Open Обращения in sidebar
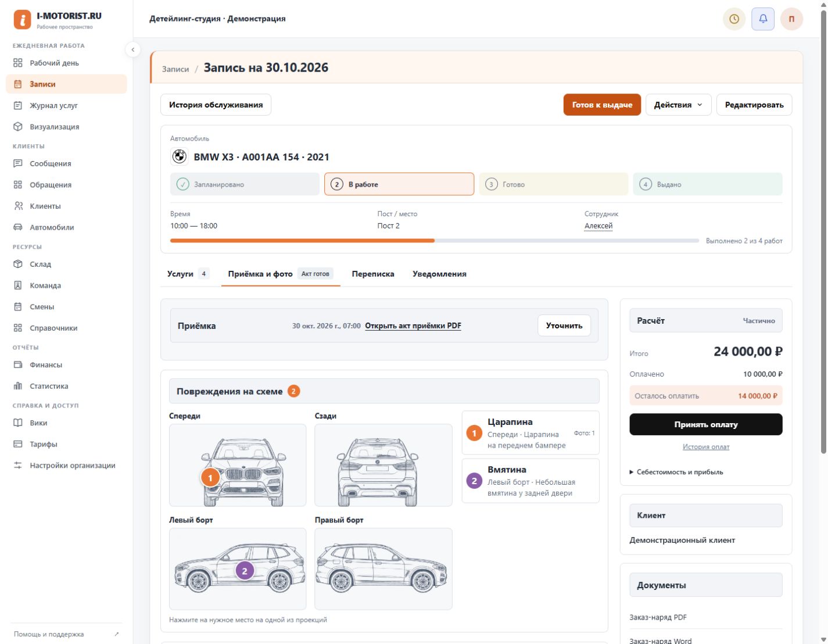 (66, 185)
